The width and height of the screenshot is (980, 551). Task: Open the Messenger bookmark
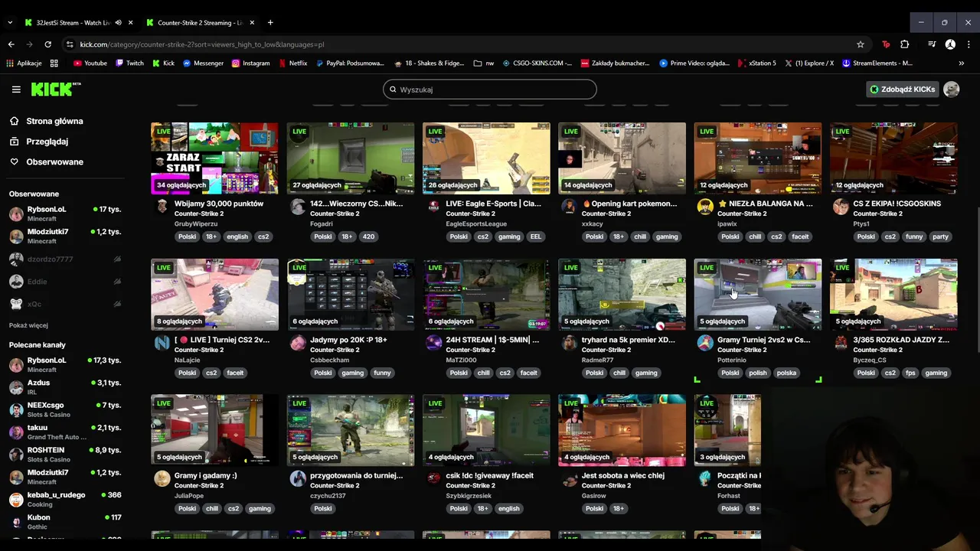coord(203,64)
